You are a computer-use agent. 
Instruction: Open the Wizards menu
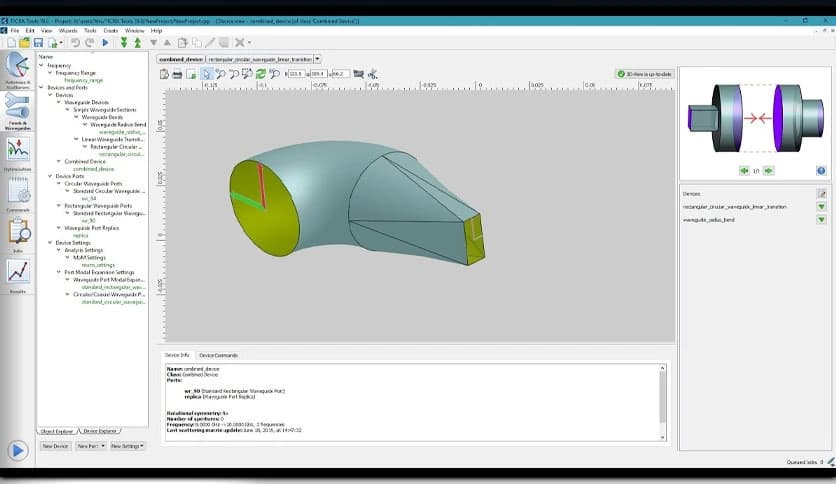point(66,31)
